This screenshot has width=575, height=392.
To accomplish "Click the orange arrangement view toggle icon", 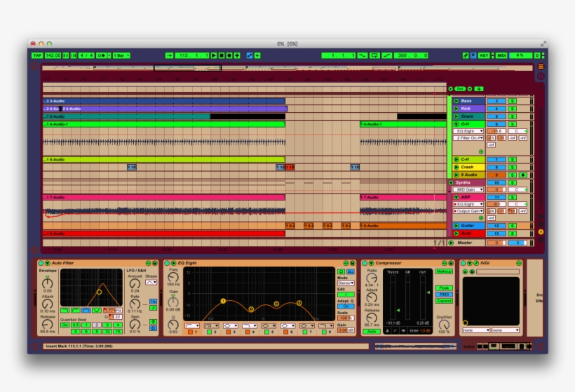I will 541,67.
